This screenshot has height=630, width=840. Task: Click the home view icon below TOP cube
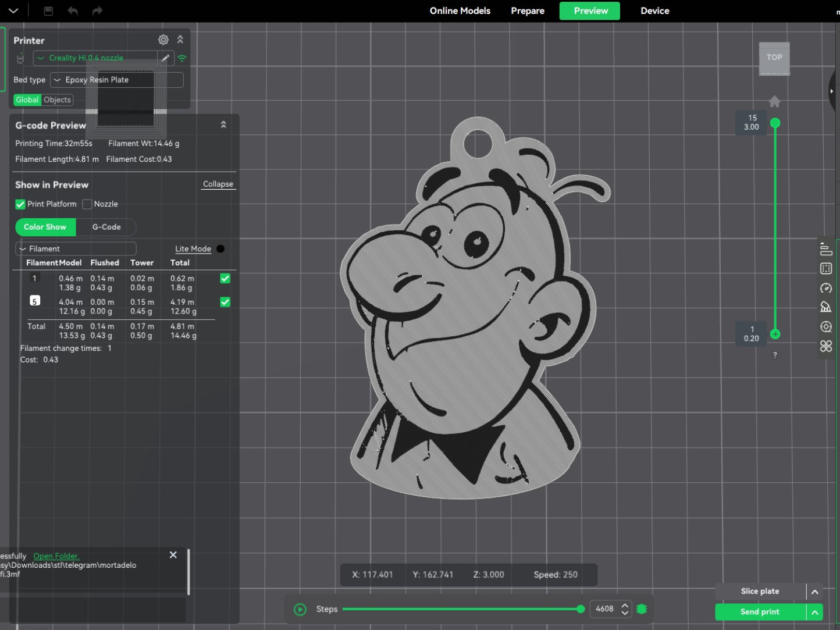tap(774, 102)
